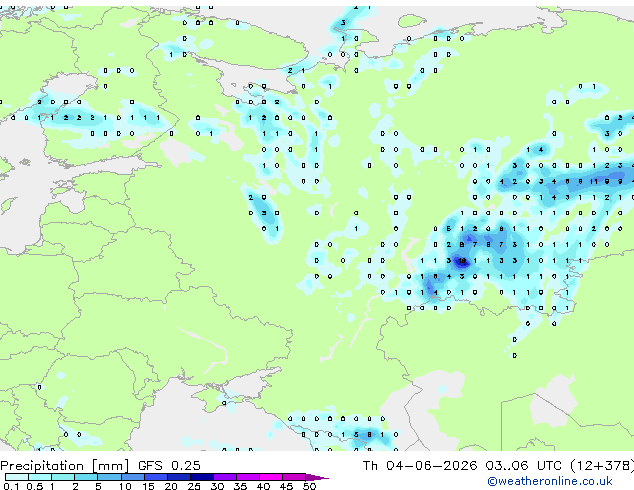Click the legend label '15'
The image size is (634, 490).
pyautogui.click(x=148, y=486)
